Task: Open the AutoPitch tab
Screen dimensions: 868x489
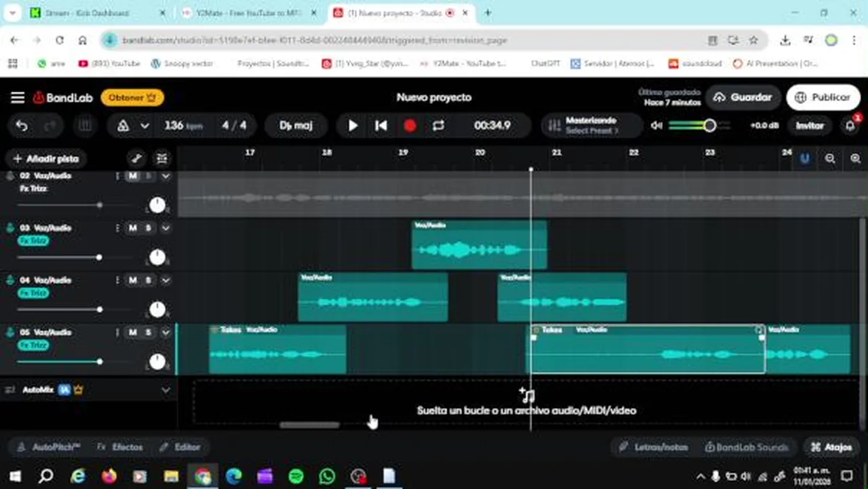Action: tap(49, 448)
